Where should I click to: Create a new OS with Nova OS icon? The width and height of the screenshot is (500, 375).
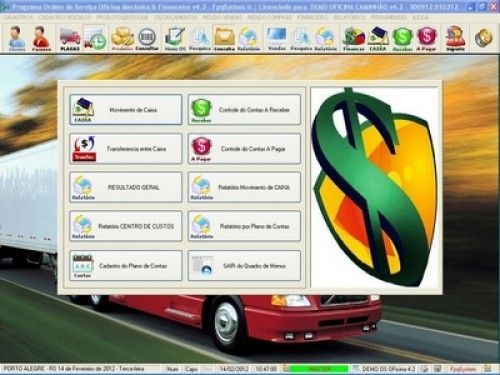(175, 38)
